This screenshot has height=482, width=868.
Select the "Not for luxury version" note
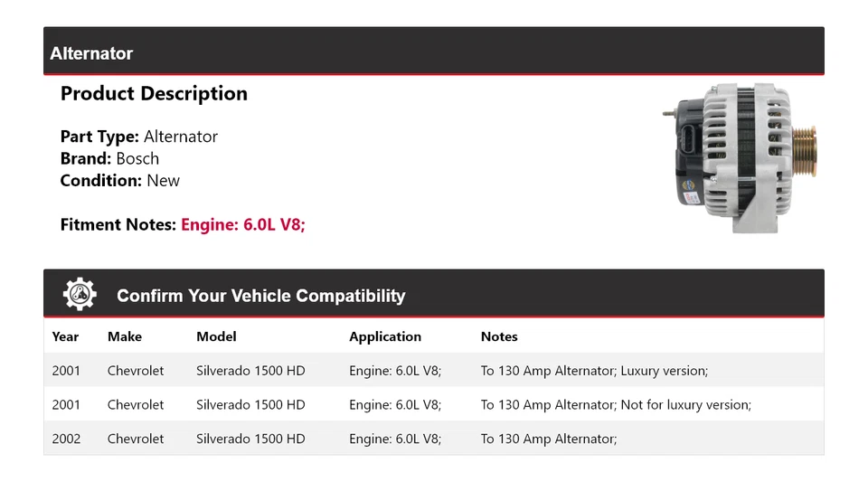[x=616, y=405]
